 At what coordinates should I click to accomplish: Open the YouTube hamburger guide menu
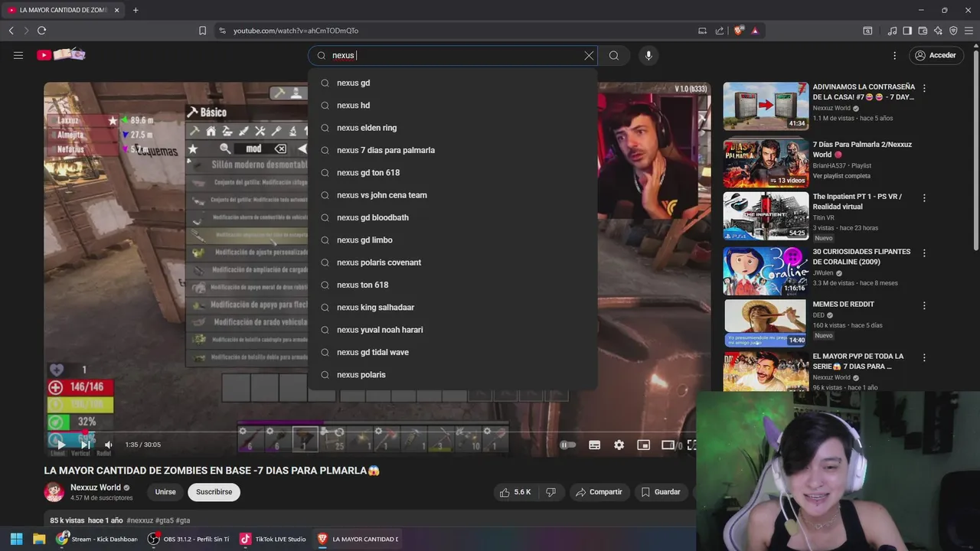pyautogui.click(x=18, y=55)
